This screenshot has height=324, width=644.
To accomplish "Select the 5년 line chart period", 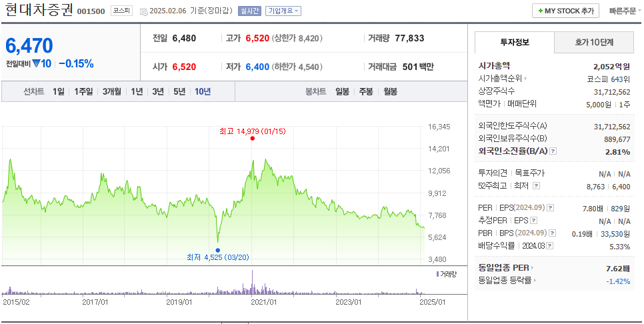I will [179, 91].
